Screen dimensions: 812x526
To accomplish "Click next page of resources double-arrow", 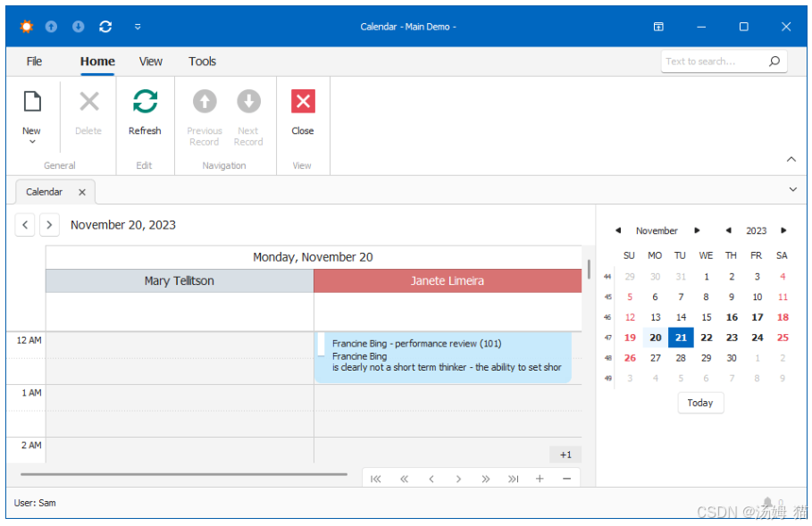I will click(486, 479).
